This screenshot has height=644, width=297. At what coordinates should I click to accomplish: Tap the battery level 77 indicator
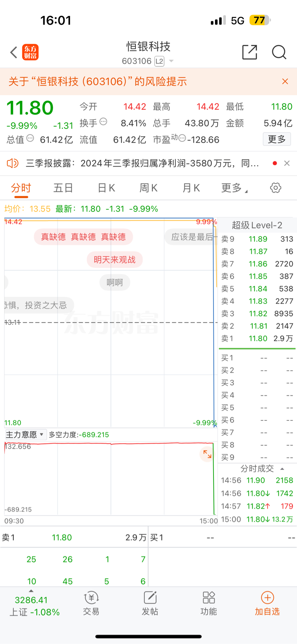[x=260, y=20]
